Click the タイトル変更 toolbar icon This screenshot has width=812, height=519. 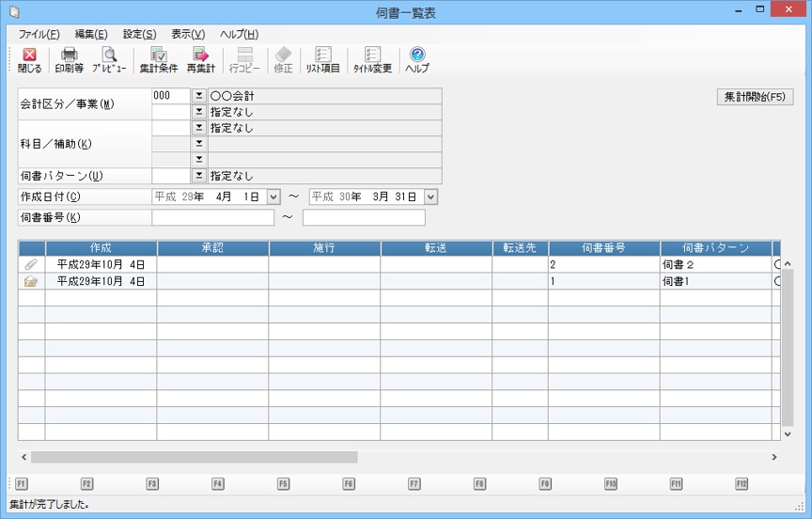pos(372,59)
